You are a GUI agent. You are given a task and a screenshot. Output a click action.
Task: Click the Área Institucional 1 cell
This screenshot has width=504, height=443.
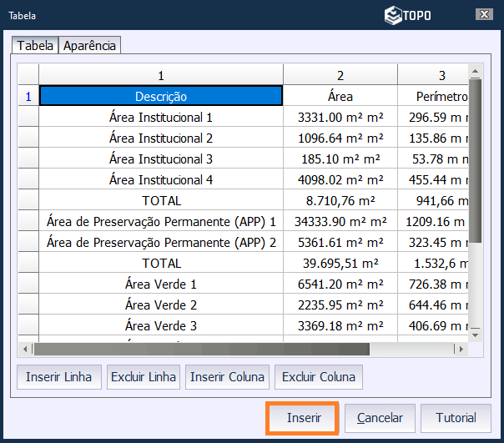point(161,118)
